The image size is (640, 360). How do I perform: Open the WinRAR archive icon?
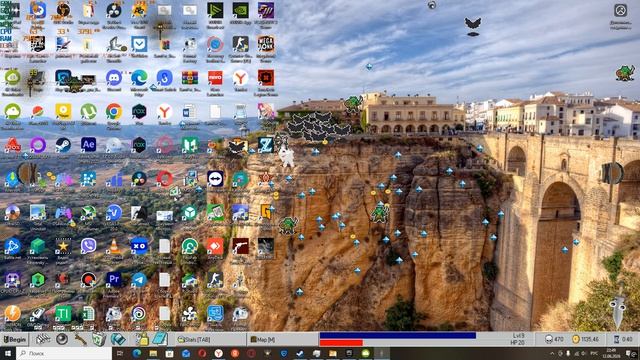[x=190, y=78]
